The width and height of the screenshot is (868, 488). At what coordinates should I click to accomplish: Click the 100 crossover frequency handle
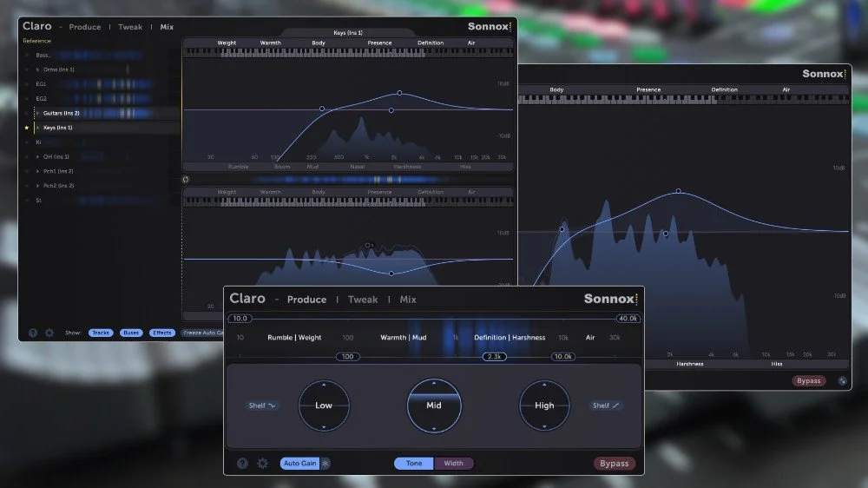[348, 357]
